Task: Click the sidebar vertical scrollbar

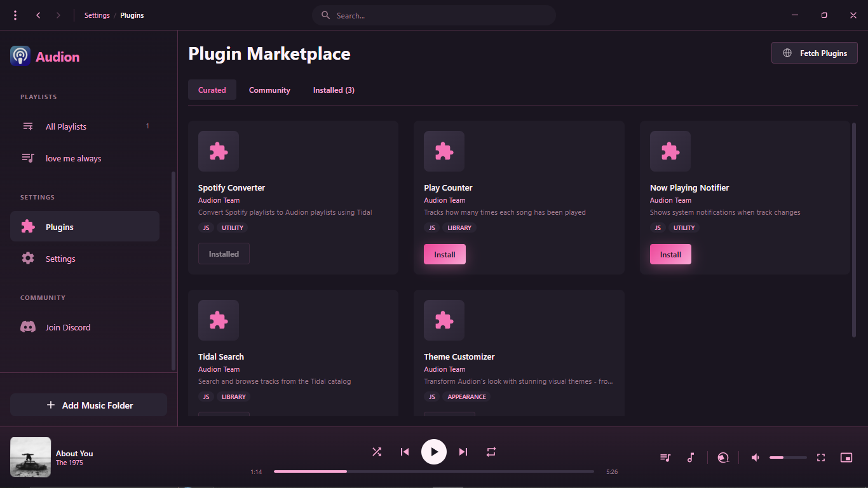Action: click(x=173, y=271)
